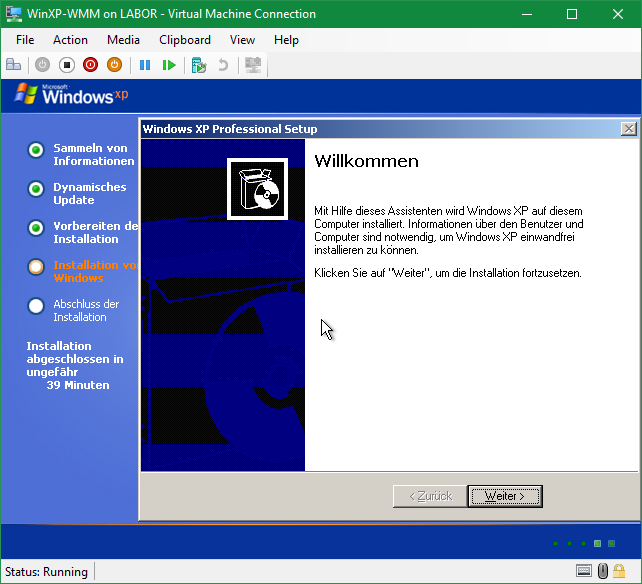Image resolution: width=642 pixels, height=584 pixels.
Task: Create a checkpoint using the toolbar icon
Action: [x=199, y=65]
